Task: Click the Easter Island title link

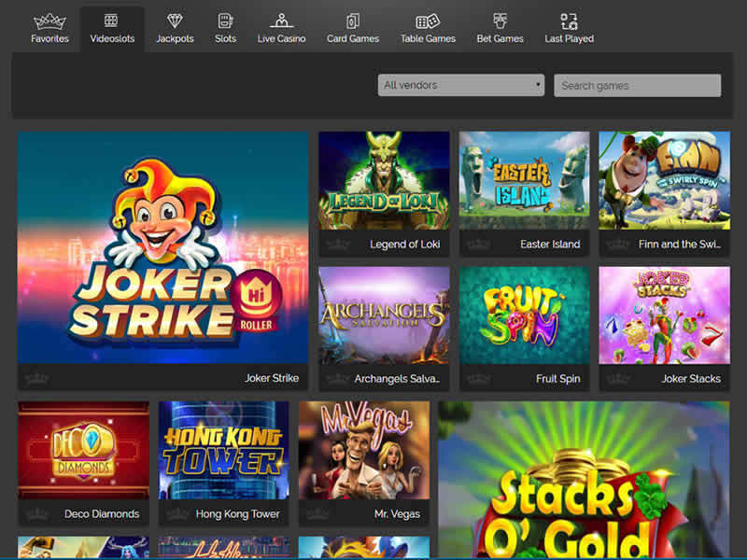Action: click(x=550, y=245)
